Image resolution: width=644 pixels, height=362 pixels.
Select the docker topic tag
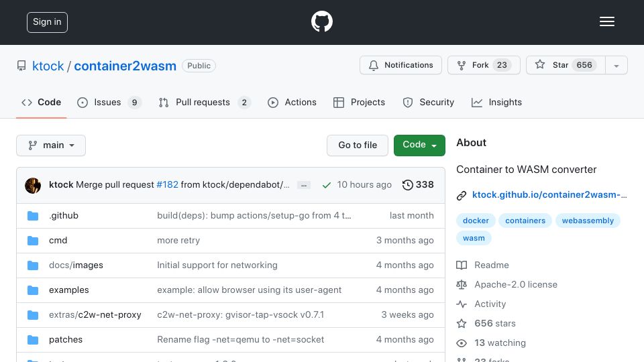click(x=476, y=221)
